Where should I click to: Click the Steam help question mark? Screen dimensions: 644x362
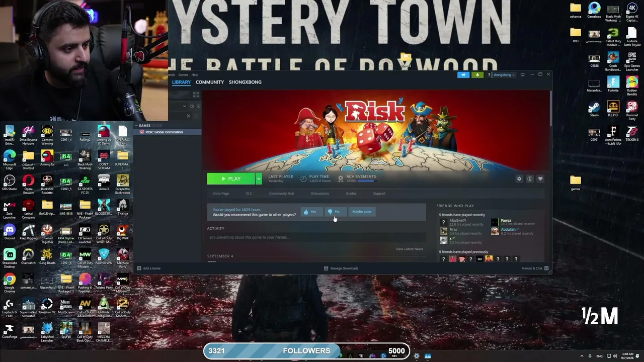489,75
